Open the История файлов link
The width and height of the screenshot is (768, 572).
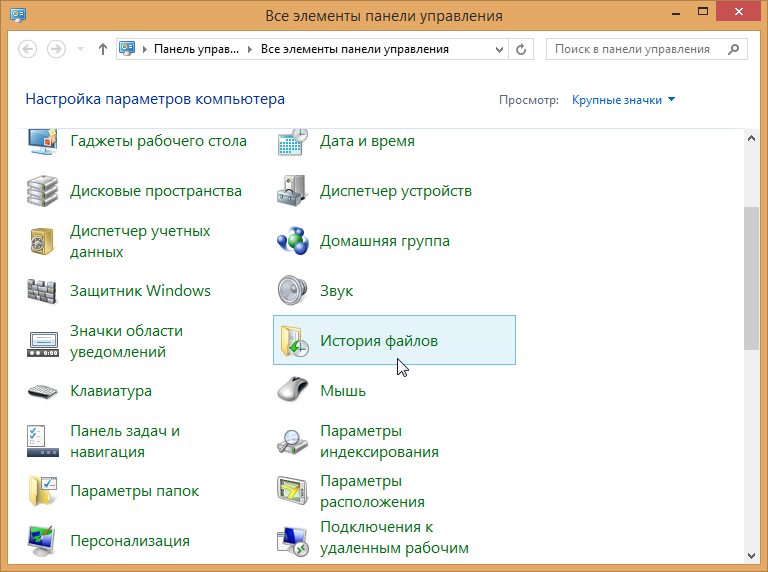pyautogui.click(x=379, y=341)
